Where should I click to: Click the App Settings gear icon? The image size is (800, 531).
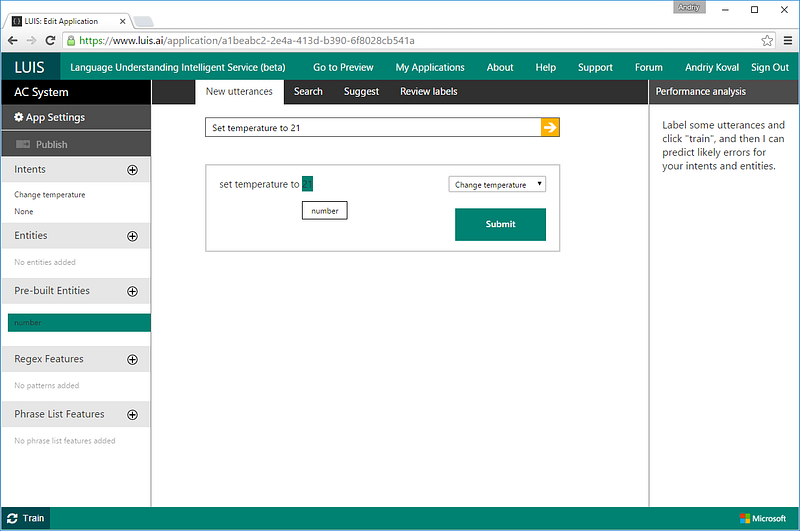(x=18, y=117)
